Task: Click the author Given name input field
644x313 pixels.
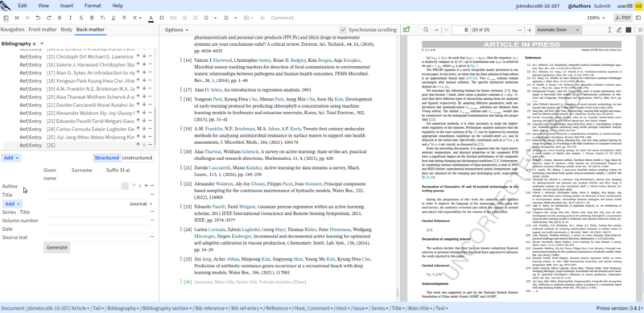Action: tap(56, 186)
